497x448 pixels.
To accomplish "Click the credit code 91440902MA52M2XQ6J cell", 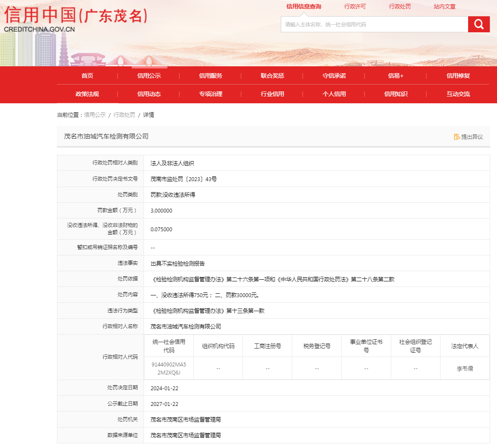I will [x=169, y=369].
